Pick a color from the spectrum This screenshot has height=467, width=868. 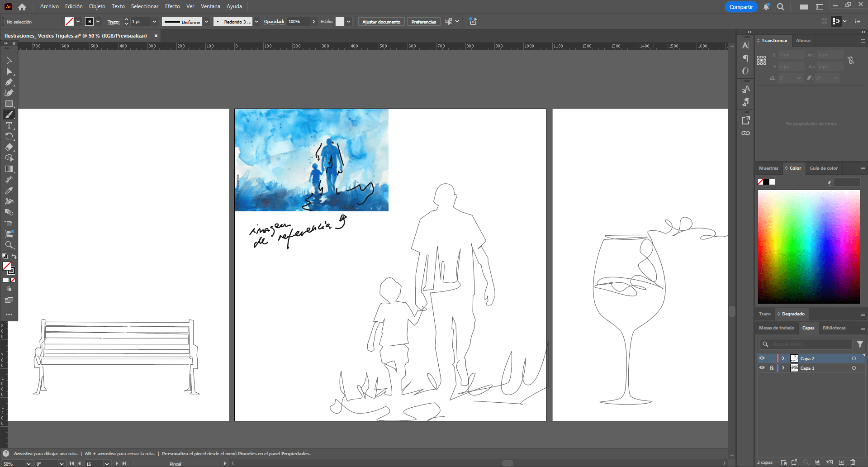point(809,247)
